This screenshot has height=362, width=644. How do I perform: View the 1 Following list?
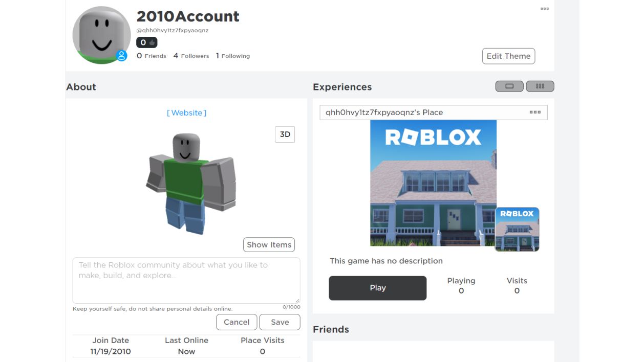[232, 56]
